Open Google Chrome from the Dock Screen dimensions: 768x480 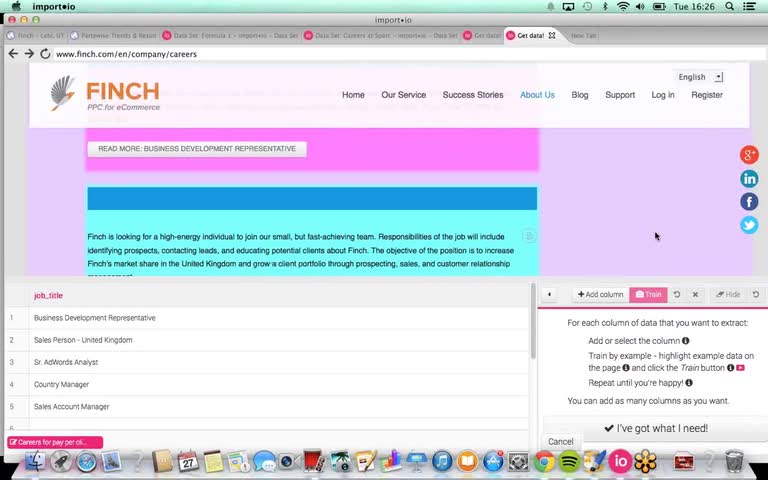click(544, 461)
